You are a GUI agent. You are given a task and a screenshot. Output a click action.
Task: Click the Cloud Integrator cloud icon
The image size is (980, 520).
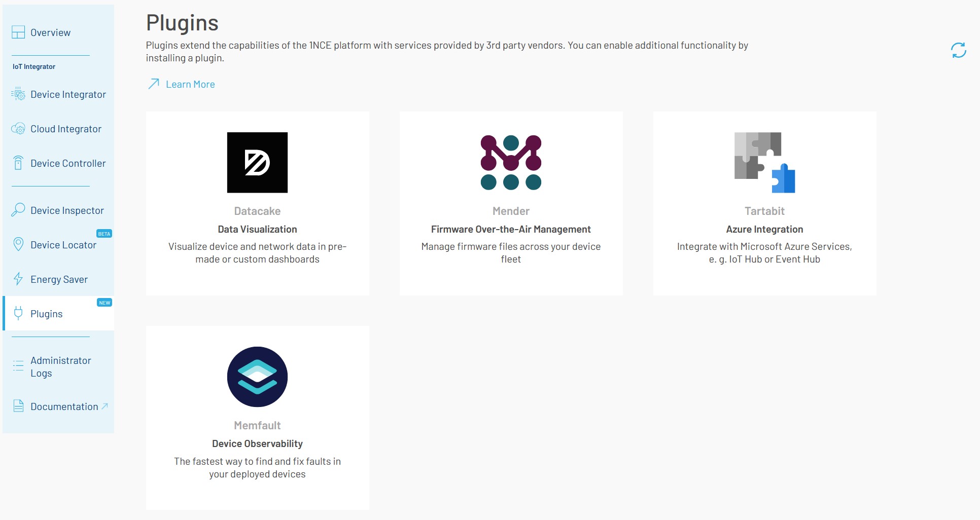pyautogui.click(x=17, y=129)
